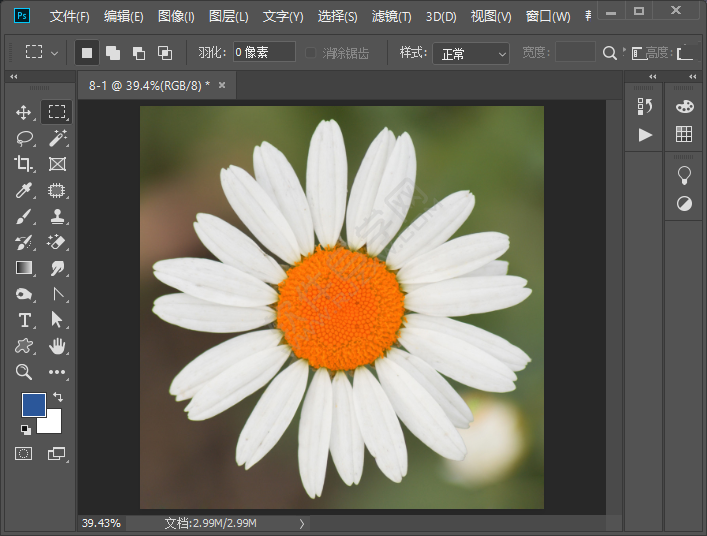Swap foreground and background colors
This screenshot has width=707, height=536.
tap(57, 398)
